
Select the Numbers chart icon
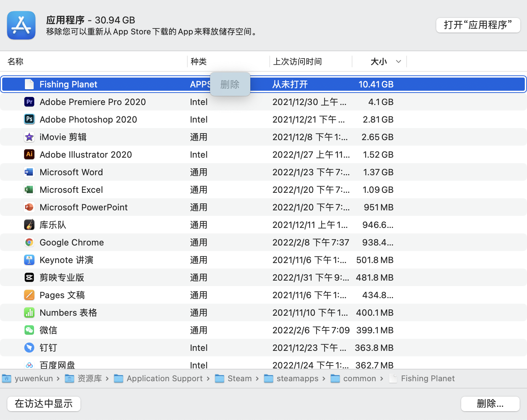[29, 312]
